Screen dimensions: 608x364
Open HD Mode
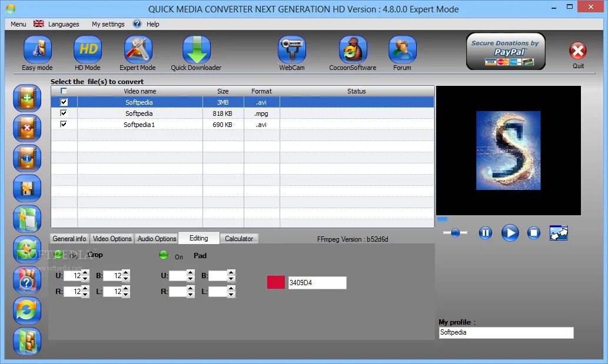[88, 49]
